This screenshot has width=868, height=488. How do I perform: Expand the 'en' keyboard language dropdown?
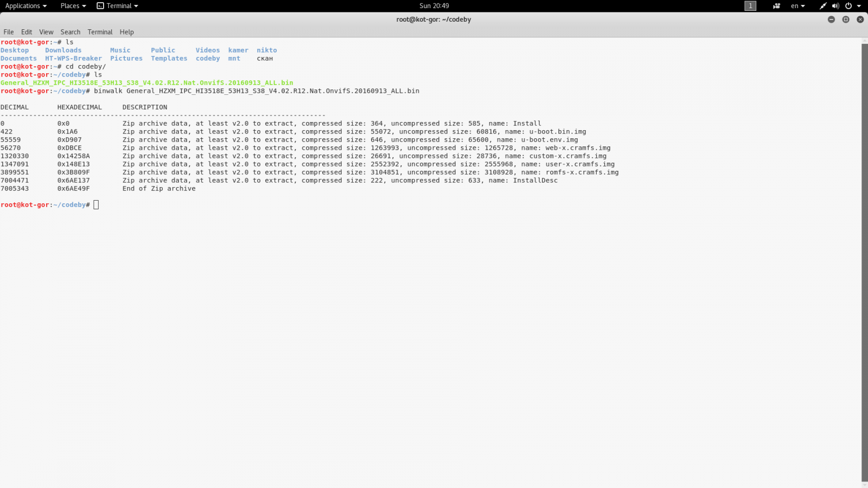click(x=797, y=6)
